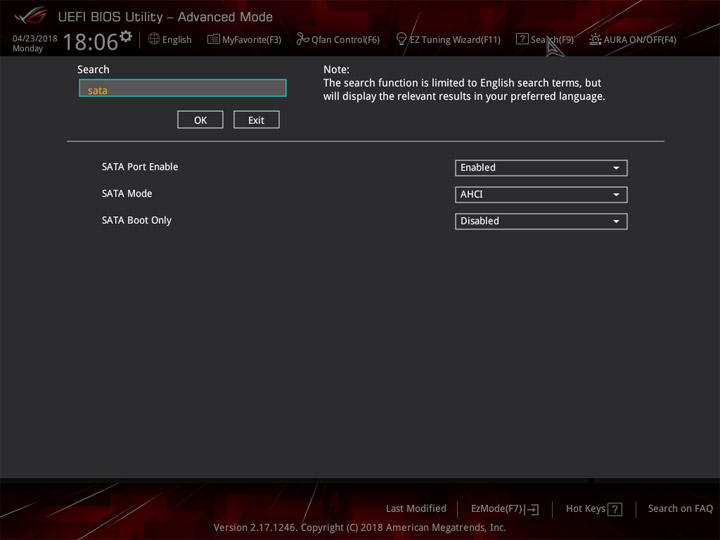Click the ROG logo in the header
The height and width of the screenshot is (540, 720).
pyautogui.click(x=30, y=16)
